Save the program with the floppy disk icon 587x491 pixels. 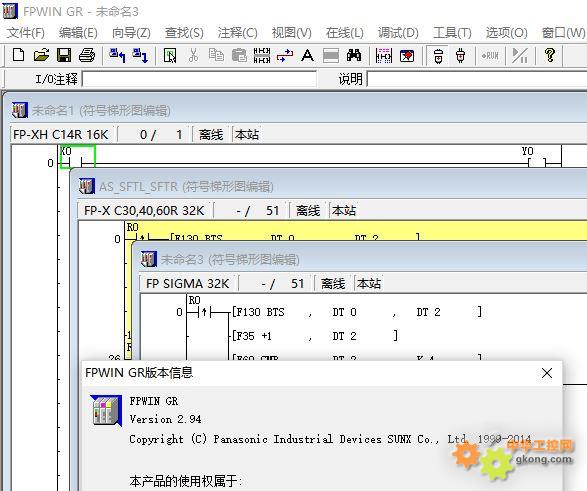(64, 55)
